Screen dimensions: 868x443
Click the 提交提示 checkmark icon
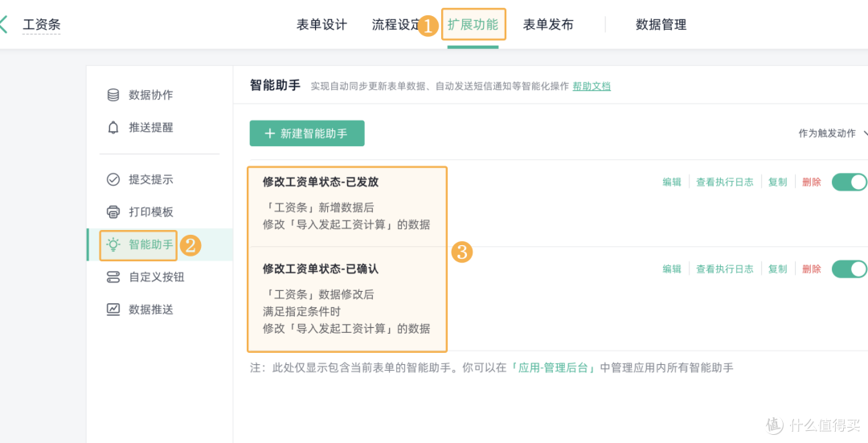[x=113, y=179]
